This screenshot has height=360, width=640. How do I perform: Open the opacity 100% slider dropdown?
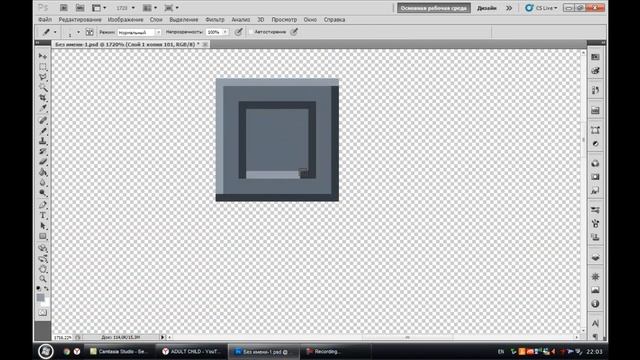pos(224,32)
